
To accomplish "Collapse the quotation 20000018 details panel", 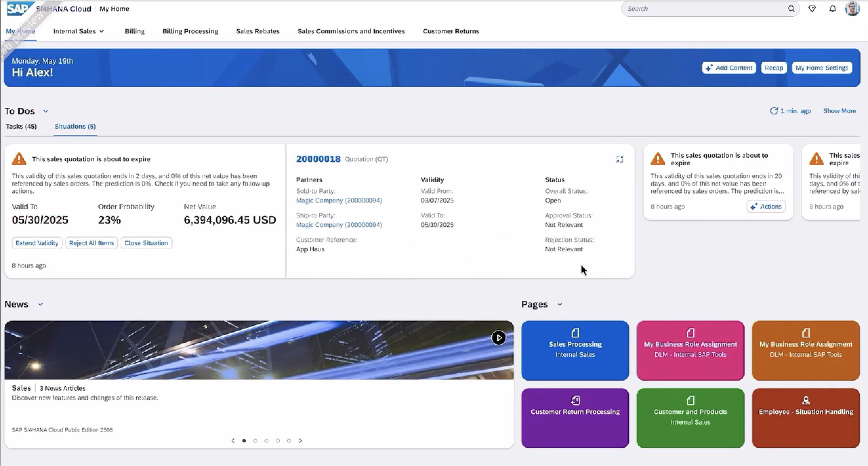I will (x=620, y=159).
